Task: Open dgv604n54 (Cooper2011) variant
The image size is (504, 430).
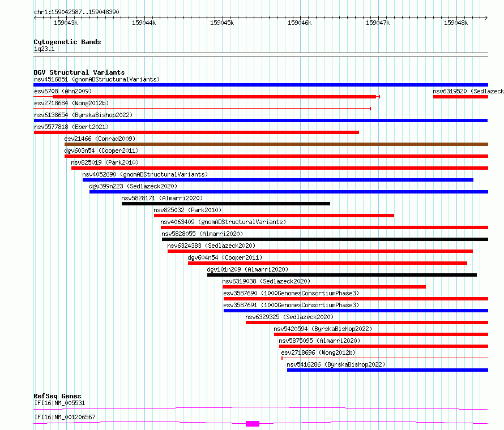Action: [x=225, y=257]
